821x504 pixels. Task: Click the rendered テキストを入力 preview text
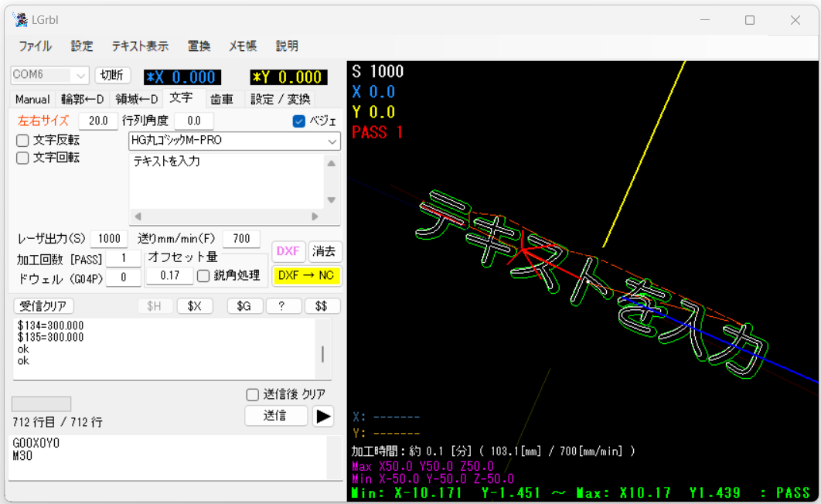click(591, 283)
